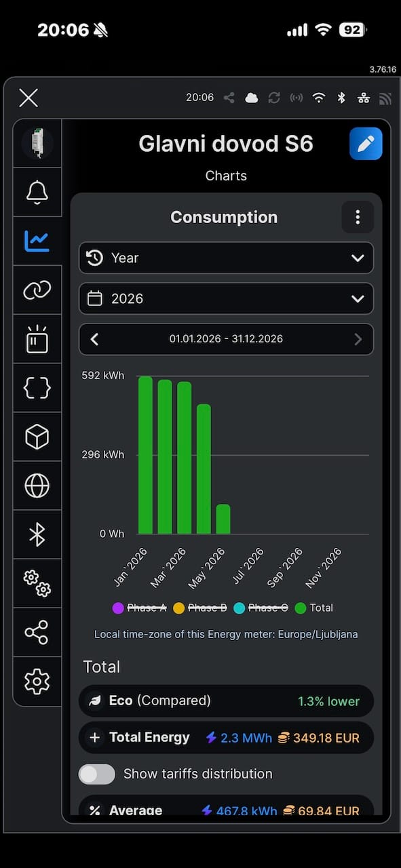Open the scripts curly braces icon
This screenshot has width=401, height=868.
pyautogui.click(x=37, y=388)
